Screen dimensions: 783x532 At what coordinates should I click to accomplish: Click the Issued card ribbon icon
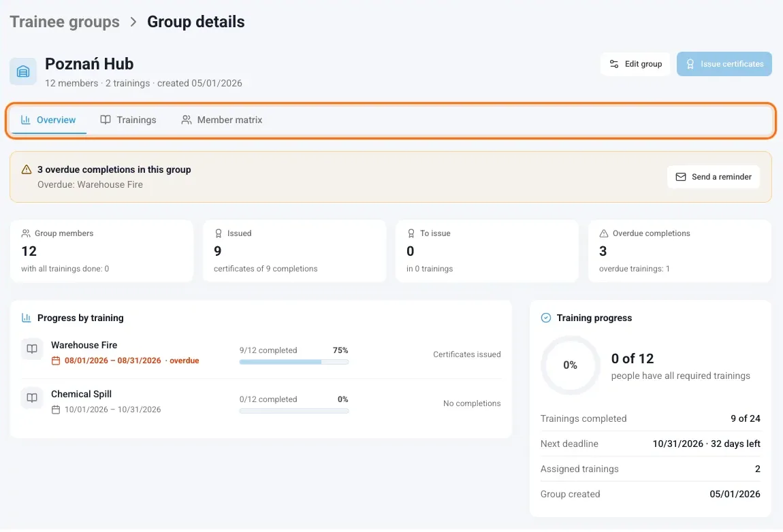click(x=219, y=233)
